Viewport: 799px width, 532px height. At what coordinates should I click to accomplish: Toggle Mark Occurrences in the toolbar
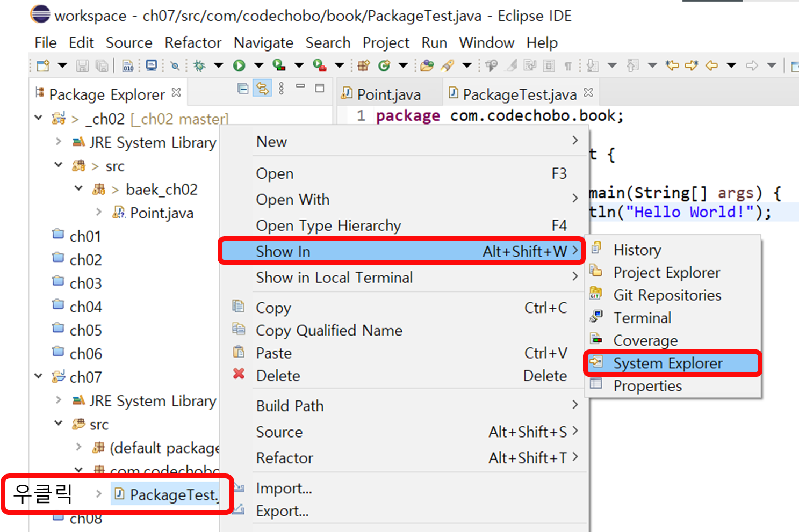click(512, 65)
